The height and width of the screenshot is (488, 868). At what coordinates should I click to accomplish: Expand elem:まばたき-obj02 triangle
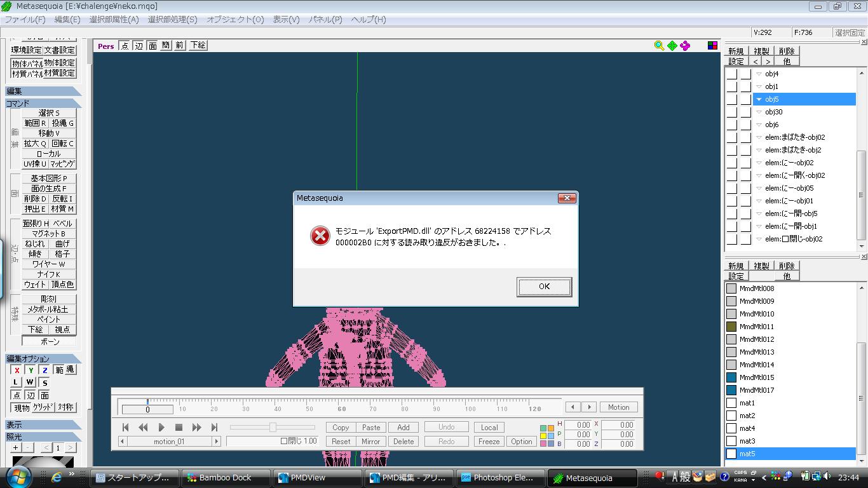click(x=759, y=138)
